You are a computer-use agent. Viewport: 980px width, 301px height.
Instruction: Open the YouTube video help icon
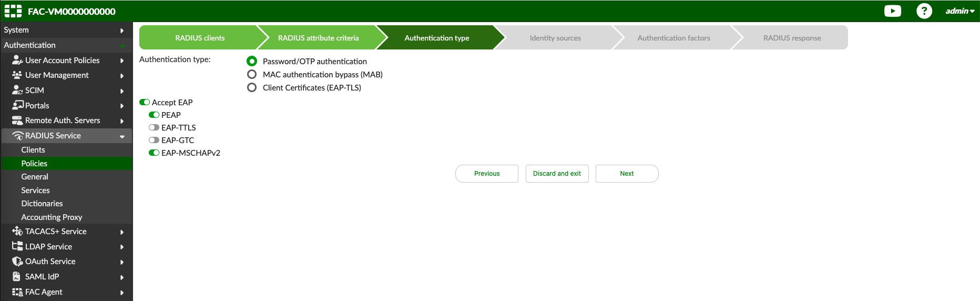[x=892, y=11]
